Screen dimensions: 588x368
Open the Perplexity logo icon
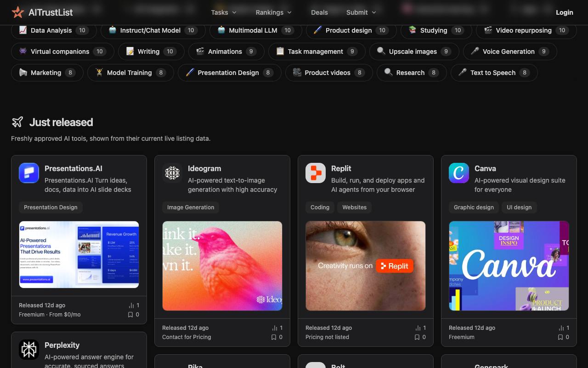29,350
